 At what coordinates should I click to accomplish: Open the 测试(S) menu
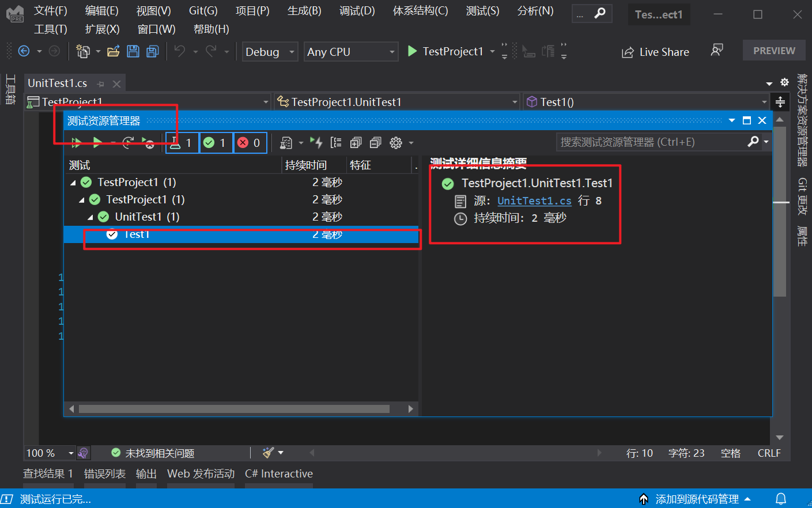tap(482, 11)
